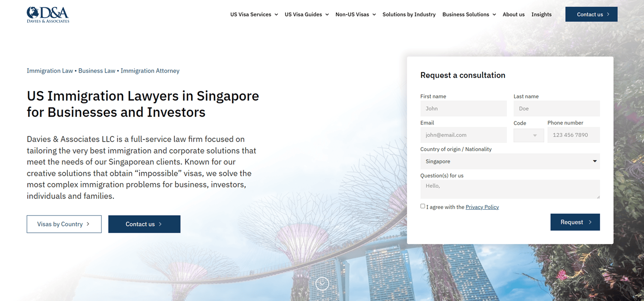
Task: Click Contact us button below hero text
Action: coord(144,224)
